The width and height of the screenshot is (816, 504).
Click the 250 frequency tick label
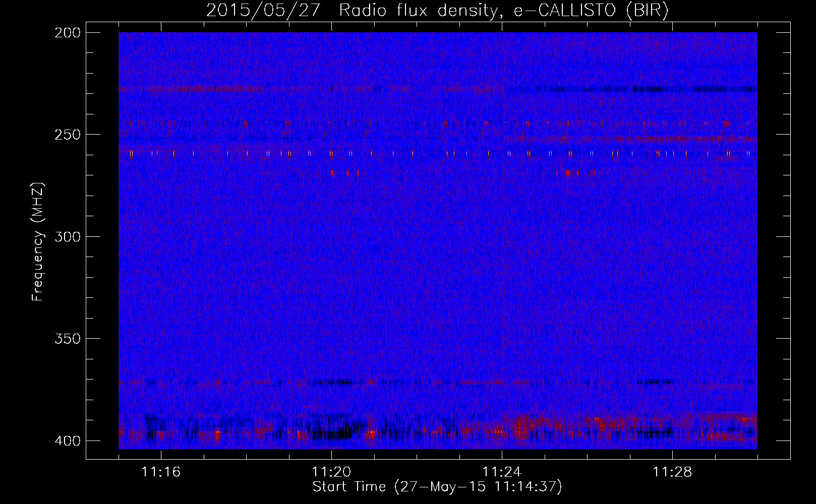[68, 135]
